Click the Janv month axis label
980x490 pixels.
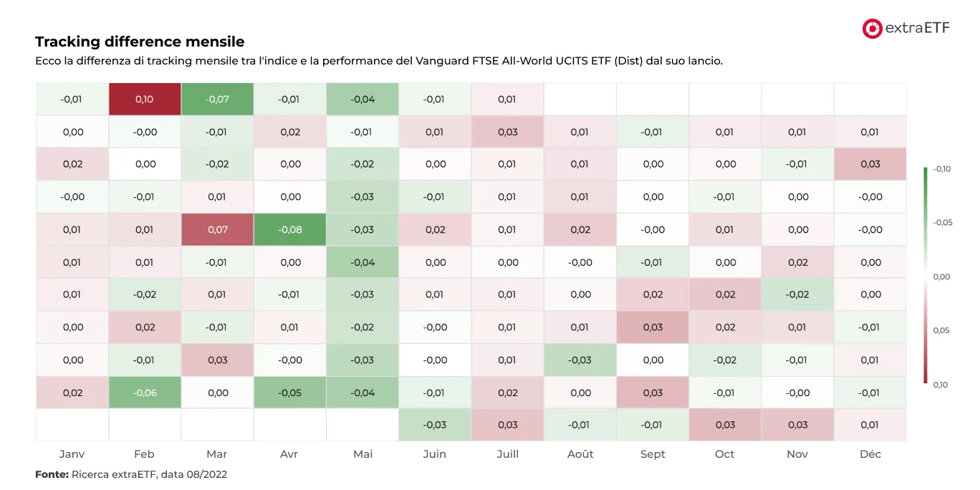(72, 454)
